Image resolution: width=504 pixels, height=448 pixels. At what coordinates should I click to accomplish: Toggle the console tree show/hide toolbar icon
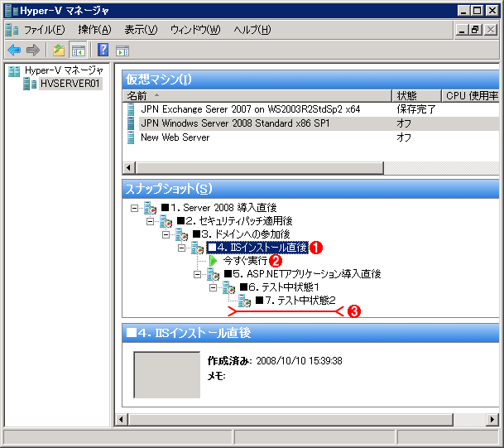78,51
